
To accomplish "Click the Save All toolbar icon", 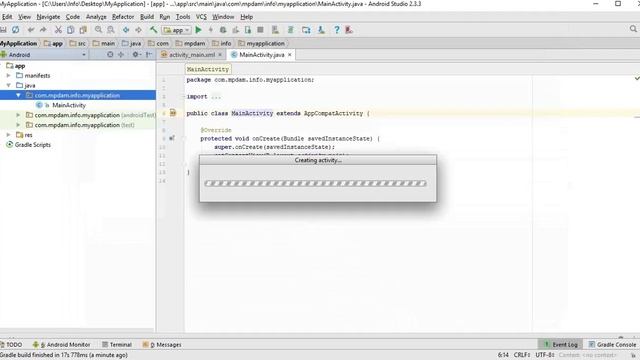I will (3, 30).
